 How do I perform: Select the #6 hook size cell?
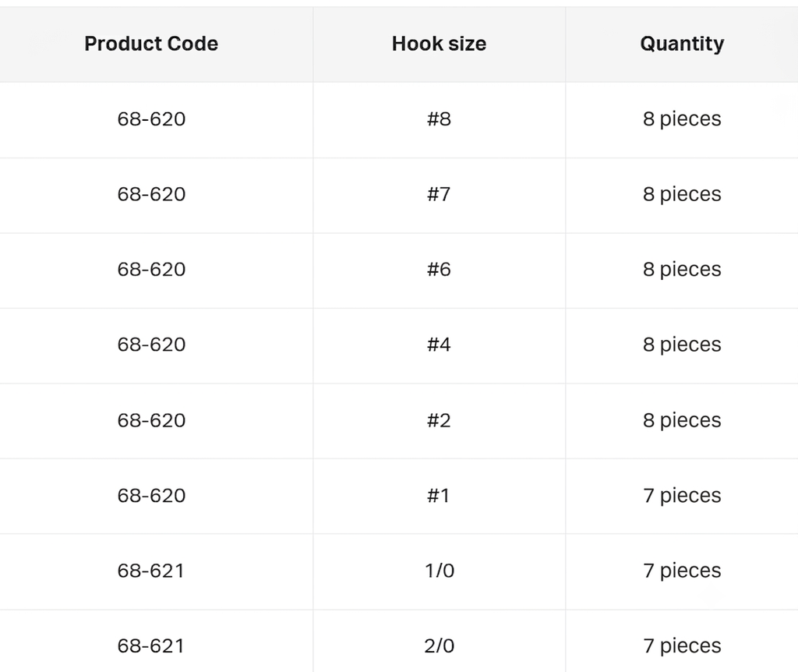click(x=439, y=269)
